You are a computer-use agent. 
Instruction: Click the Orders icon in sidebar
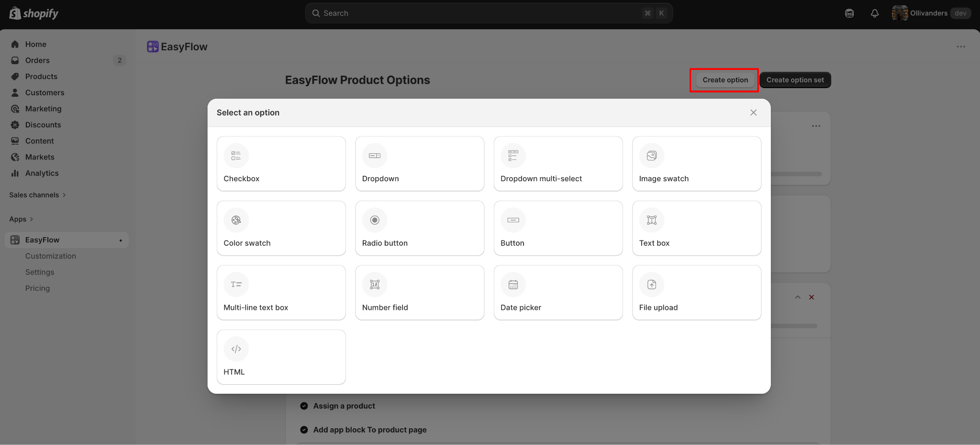[15, 60]
